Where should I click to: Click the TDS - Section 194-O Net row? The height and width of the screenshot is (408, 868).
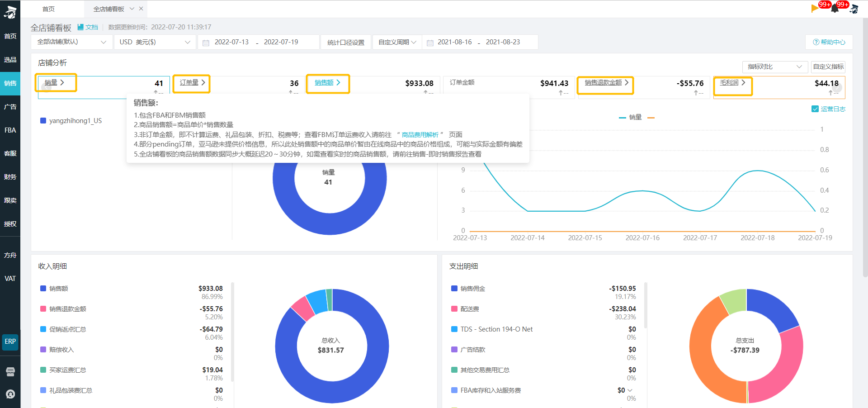pos(543,333)
